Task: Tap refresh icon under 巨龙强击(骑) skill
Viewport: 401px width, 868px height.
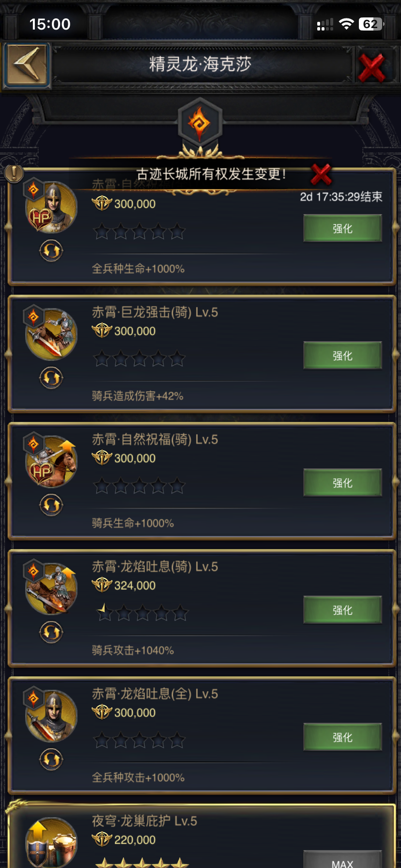Action: (x=51, y=378)
